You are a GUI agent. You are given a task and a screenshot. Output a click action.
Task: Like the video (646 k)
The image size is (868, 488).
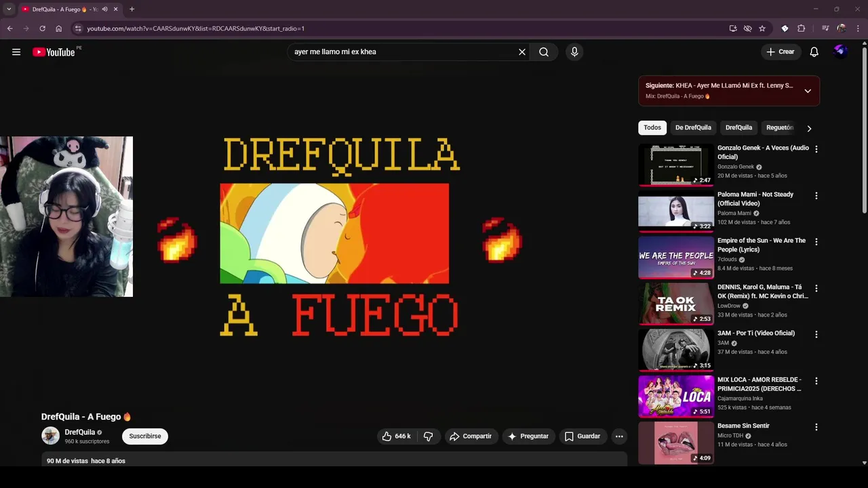pos(397,436)
